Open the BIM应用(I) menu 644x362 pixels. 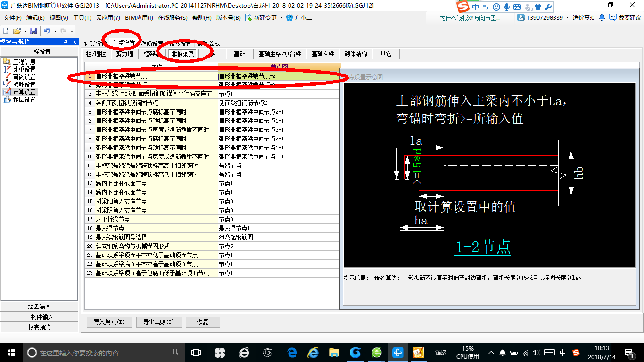point(139,18)
